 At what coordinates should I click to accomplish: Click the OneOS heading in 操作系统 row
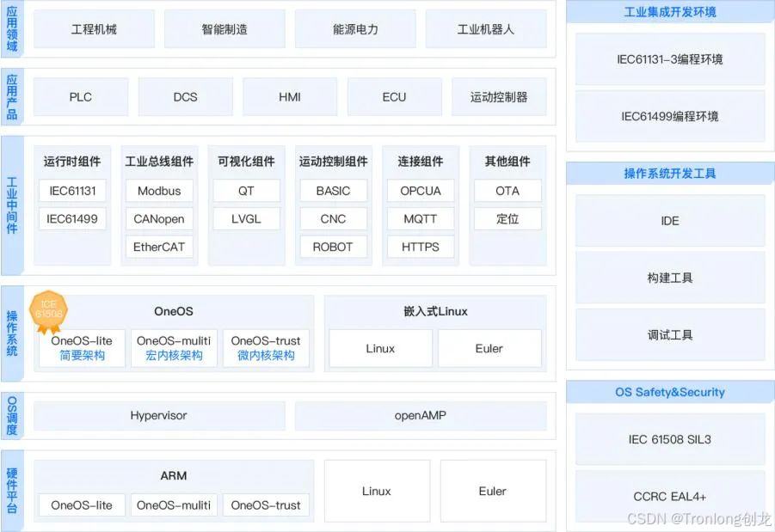tap(174, 311)
